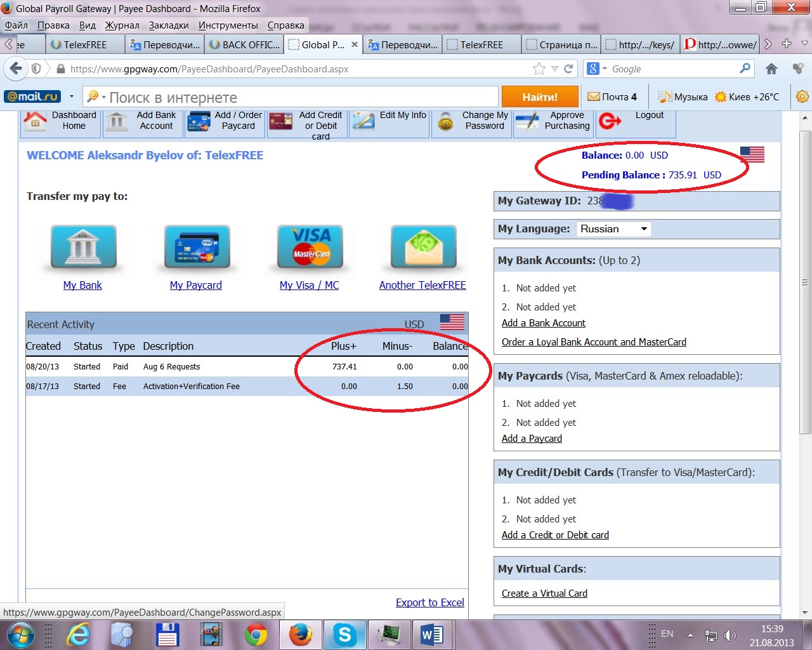Open the Инструменты menu

coord(228,25)
